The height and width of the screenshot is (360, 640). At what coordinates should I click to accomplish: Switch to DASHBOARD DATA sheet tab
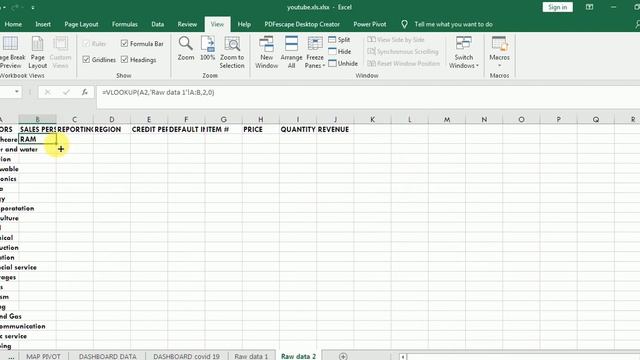point(107,356)
